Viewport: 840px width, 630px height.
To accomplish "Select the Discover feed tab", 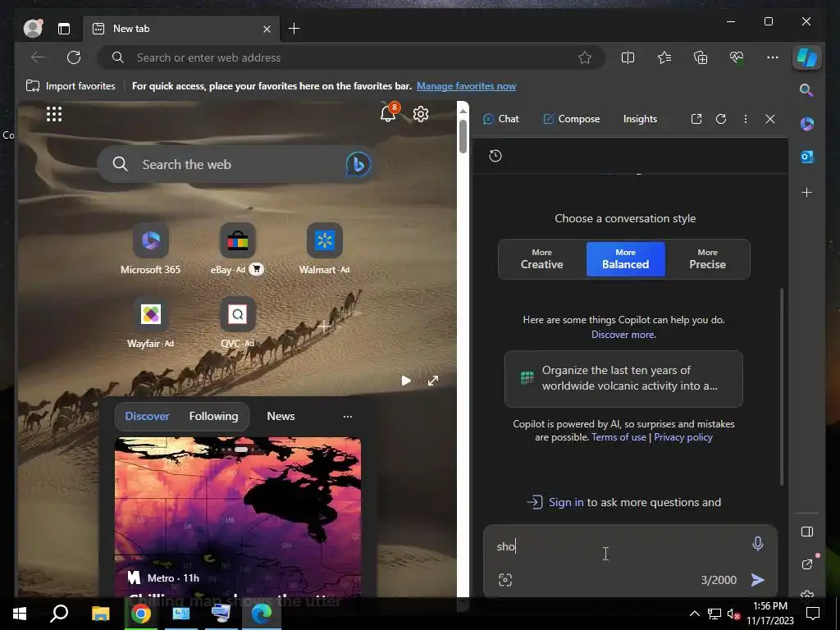I will point(147,416).
